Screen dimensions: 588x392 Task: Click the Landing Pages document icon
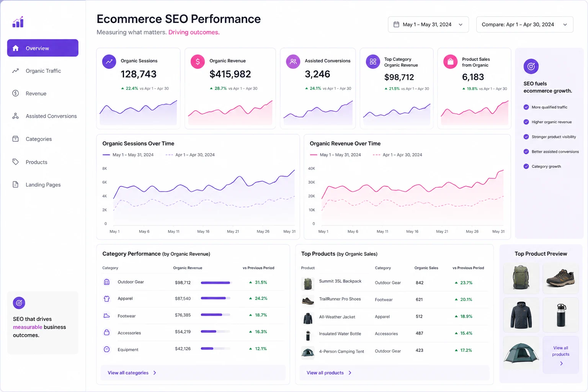pyautogui.click(x=16, y=185)
